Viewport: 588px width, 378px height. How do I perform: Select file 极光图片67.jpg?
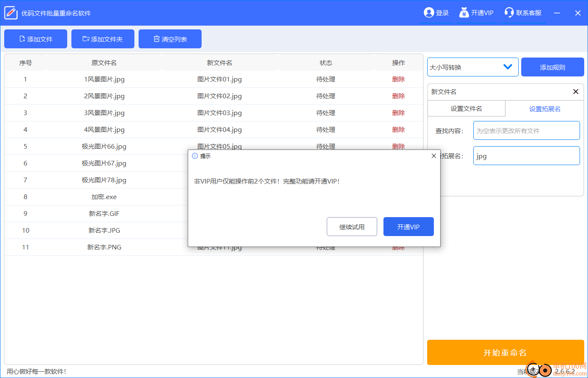click(x=104, y=163)
